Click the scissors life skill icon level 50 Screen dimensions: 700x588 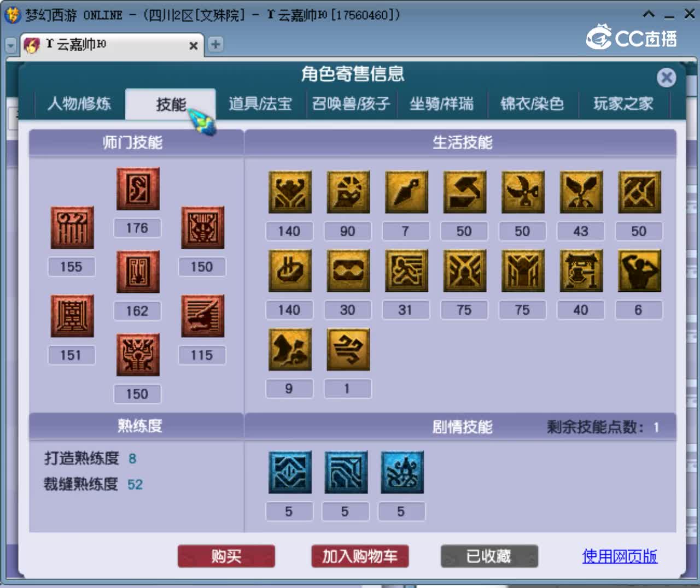(x=523, y=192)
